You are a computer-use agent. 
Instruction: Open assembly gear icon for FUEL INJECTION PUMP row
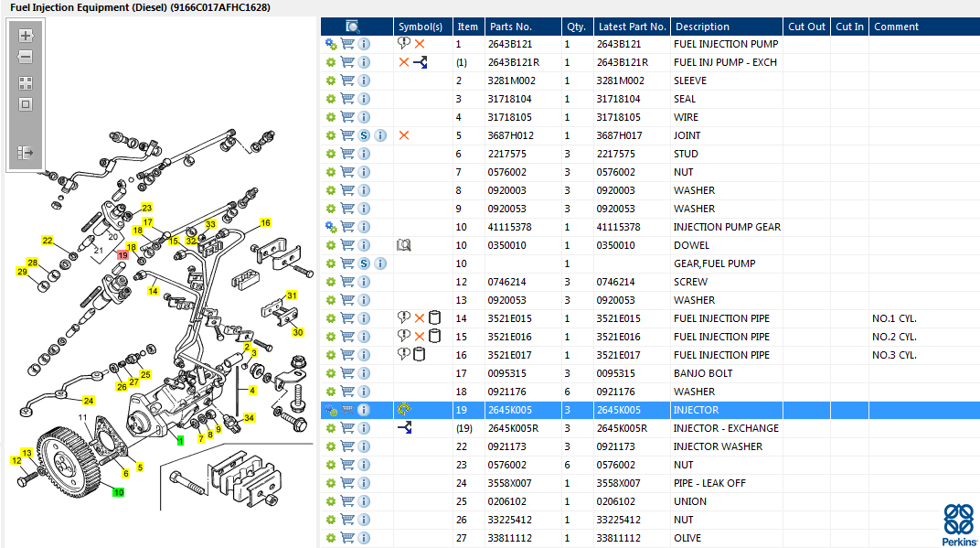[331, 44]
